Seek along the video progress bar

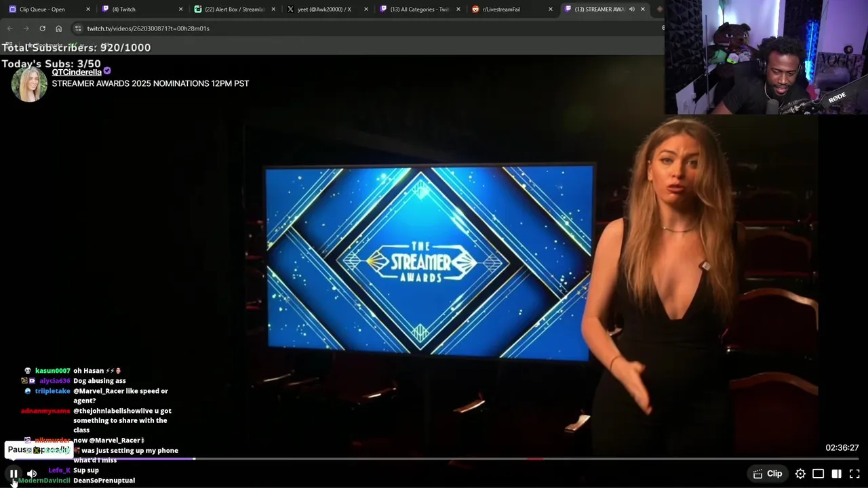[434, 459]
